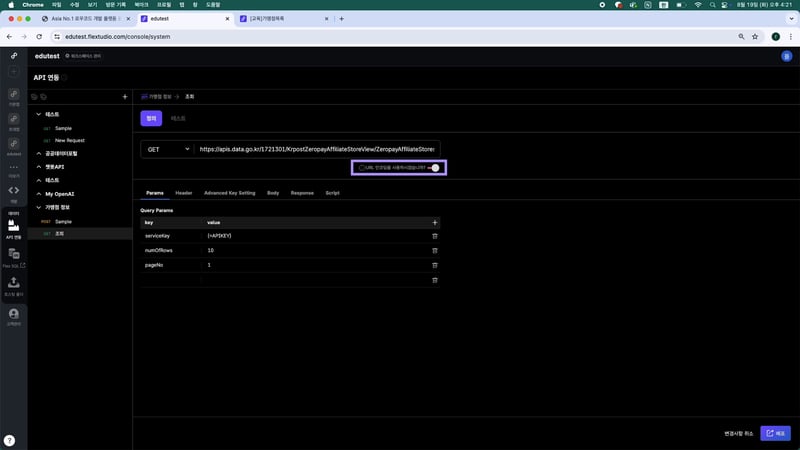Click the request URL input field

(317, 149)
